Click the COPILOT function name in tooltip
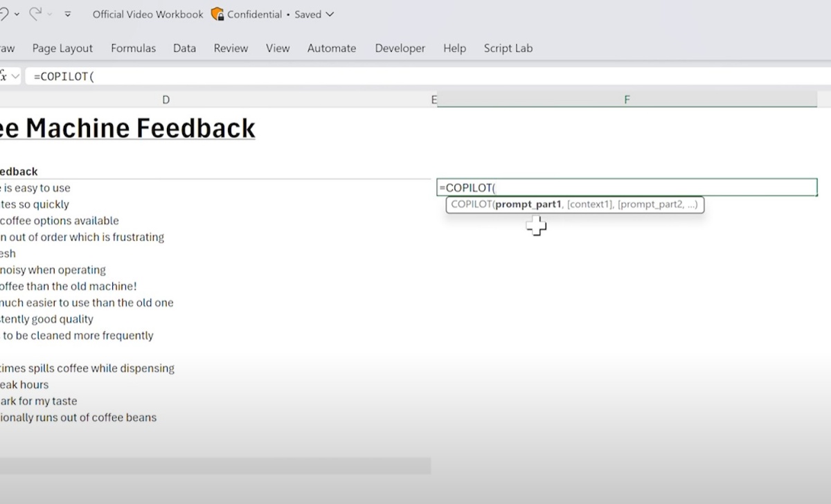The height and width of the screenshot is (504, 831). click(471, 204)
